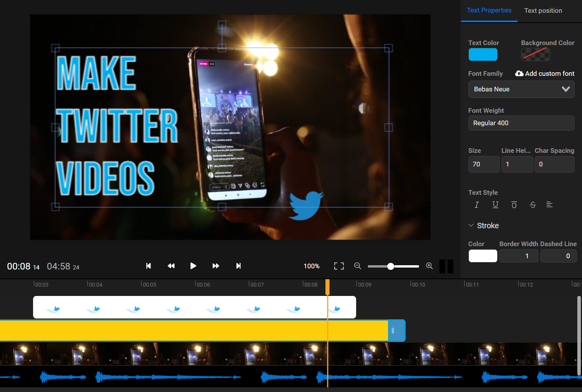Apply italic text style

click(477, 205)
